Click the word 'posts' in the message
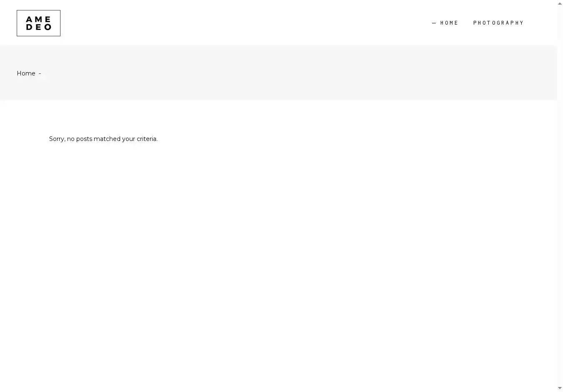 (x=84, y=139)
